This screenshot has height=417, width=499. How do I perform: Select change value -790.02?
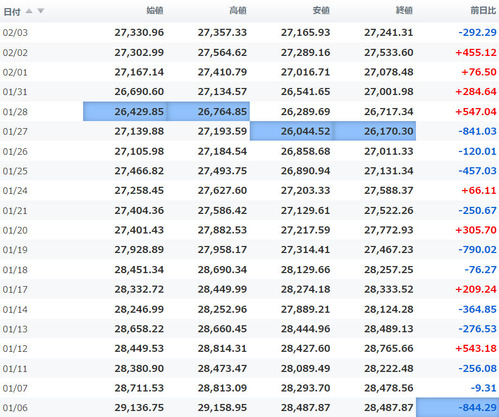pos(478,249)
